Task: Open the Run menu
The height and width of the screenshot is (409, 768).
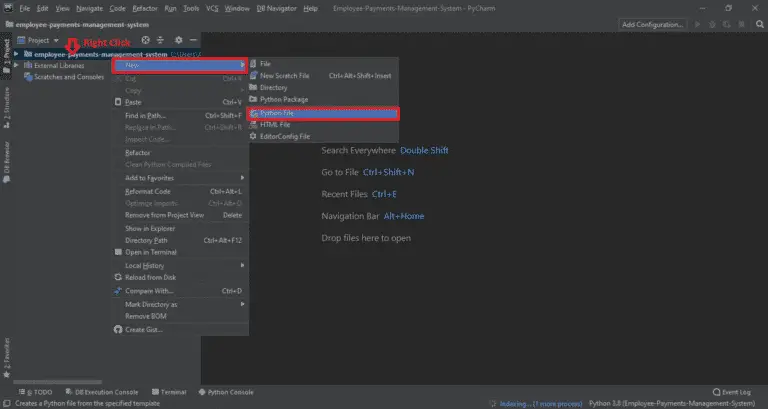Action: click(170, 8)
